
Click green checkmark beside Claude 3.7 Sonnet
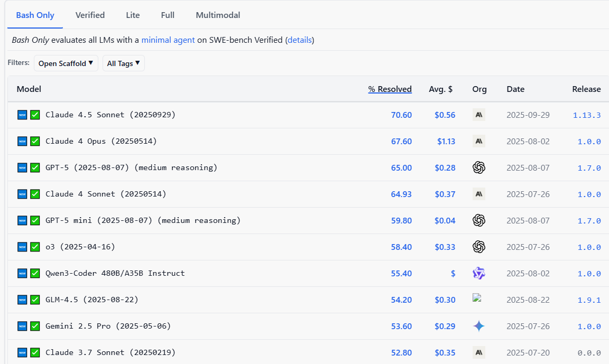point(35,352)
